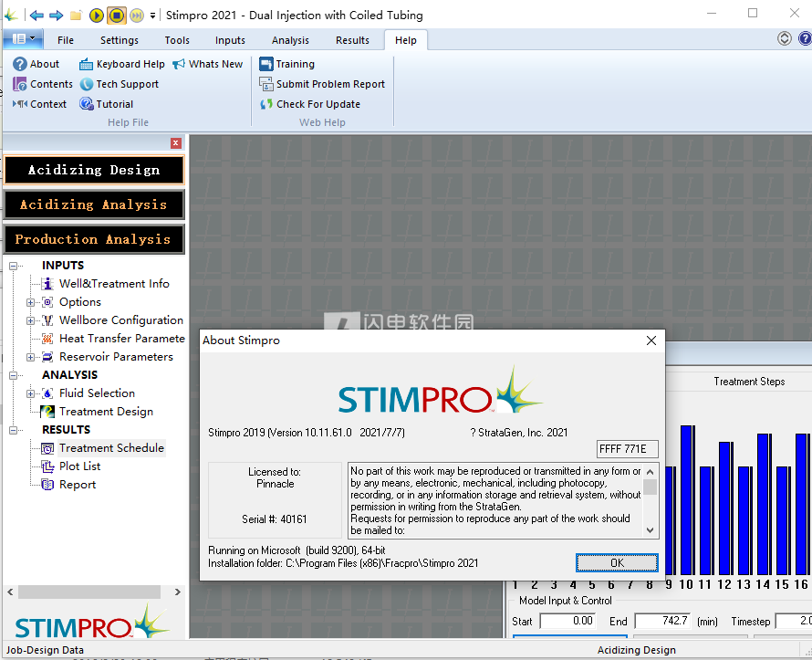This screenshot has width=812, height=660.
Task: Click tree panel horizontal scrollbar thumb
Action: coord(89,592)
